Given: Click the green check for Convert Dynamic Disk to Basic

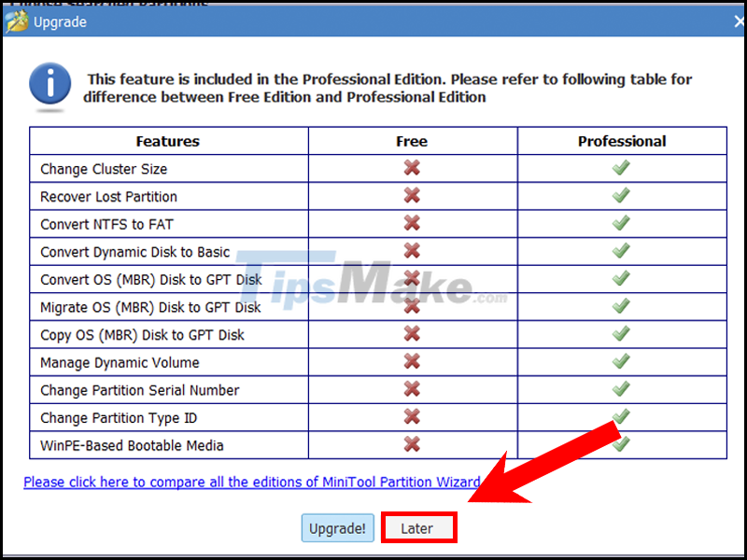Looking at the screenshot, I should click(x=621, y=250).
